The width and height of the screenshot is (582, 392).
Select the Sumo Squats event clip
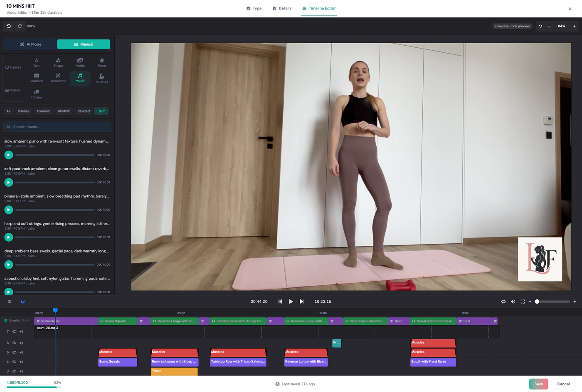point(118,321)
